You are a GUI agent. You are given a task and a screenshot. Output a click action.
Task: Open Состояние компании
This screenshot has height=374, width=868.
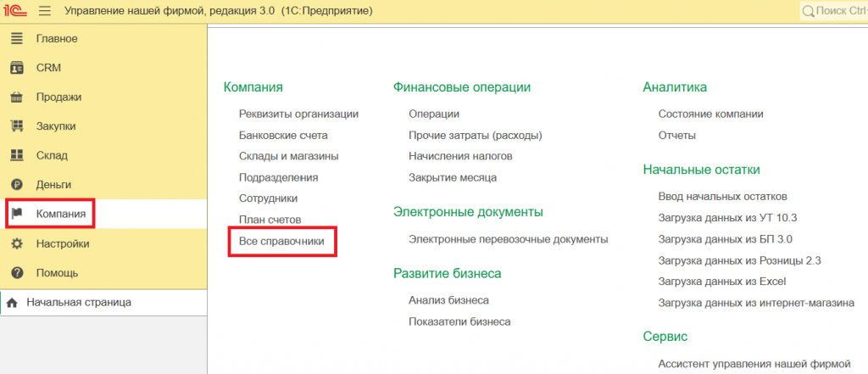click(x=711, y=114)
